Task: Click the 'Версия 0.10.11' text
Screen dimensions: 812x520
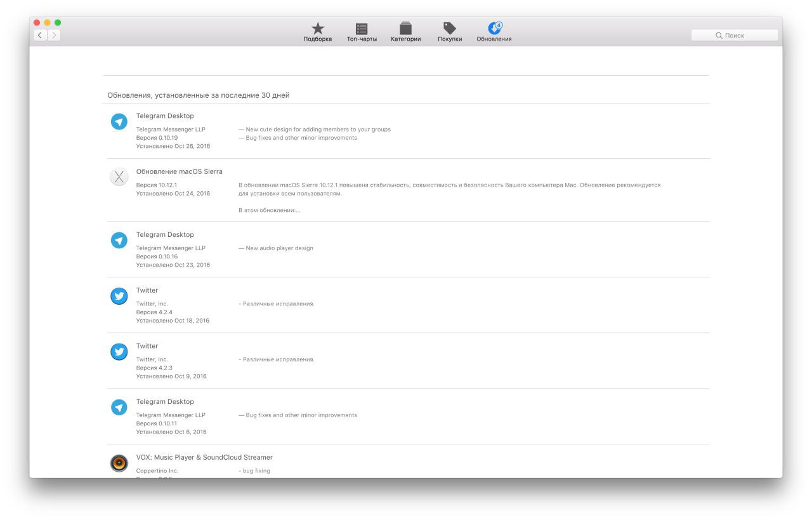Action: point(157,423)
